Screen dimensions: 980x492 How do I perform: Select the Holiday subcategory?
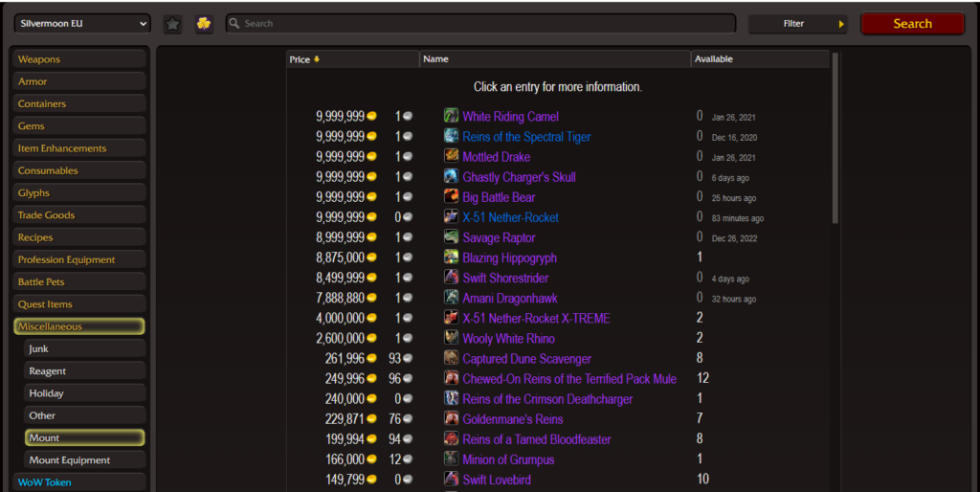[x=85, y=393]
